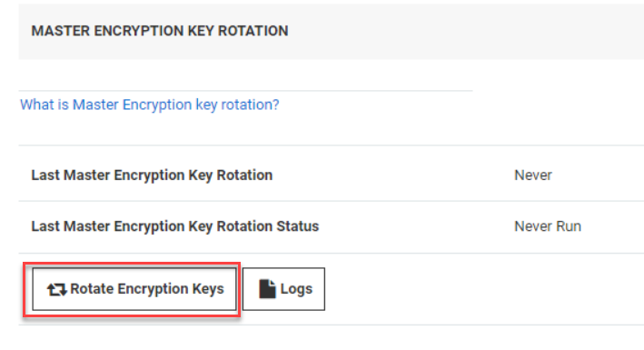
Task: Click 'ROTATION' in the section heading
Action: [253, 31]
